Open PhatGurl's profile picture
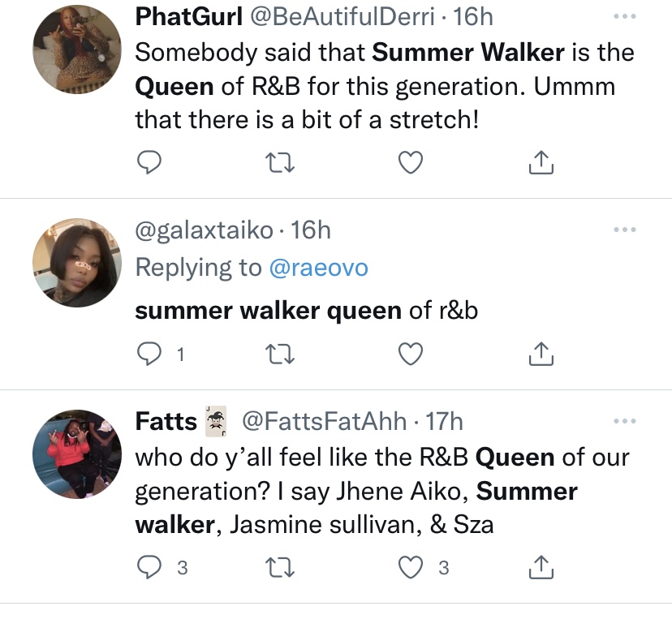 (x=77, y=49)
